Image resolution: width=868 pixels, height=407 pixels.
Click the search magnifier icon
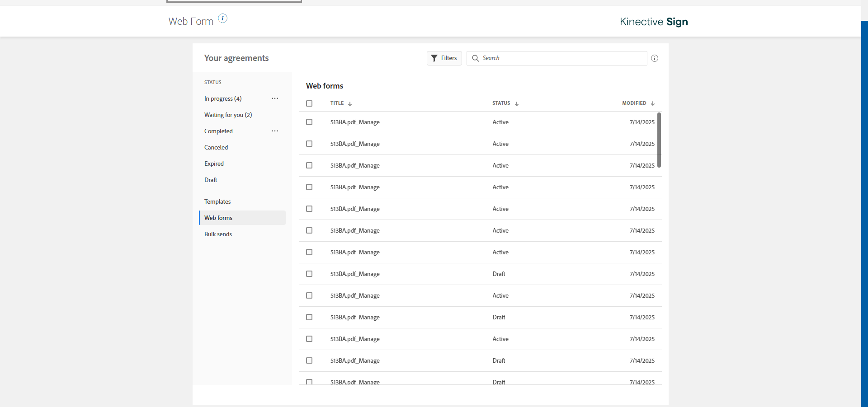pyautogui.click(x=476, y=58)
